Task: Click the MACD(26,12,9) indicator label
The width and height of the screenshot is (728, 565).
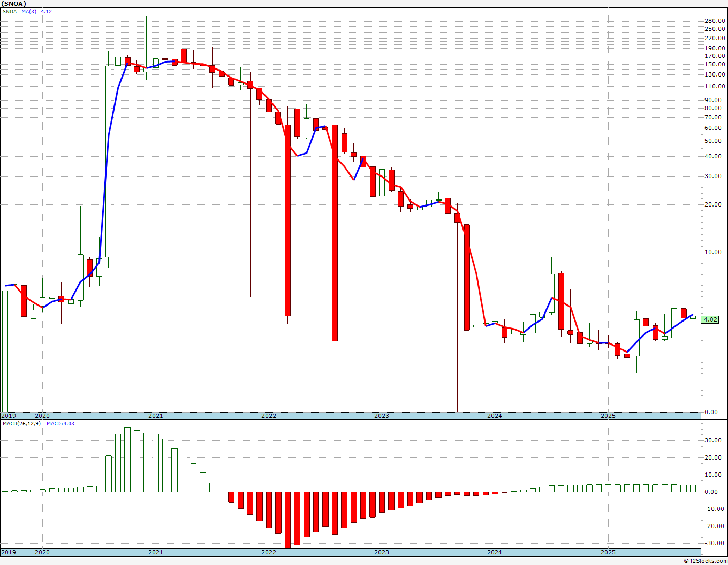Action: click(21, 424)
